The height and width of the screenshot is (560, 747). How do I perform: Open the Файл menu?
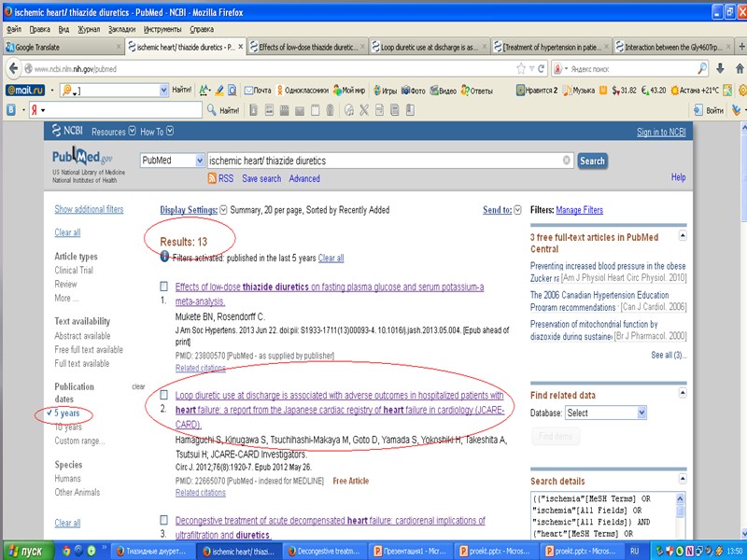14,29
